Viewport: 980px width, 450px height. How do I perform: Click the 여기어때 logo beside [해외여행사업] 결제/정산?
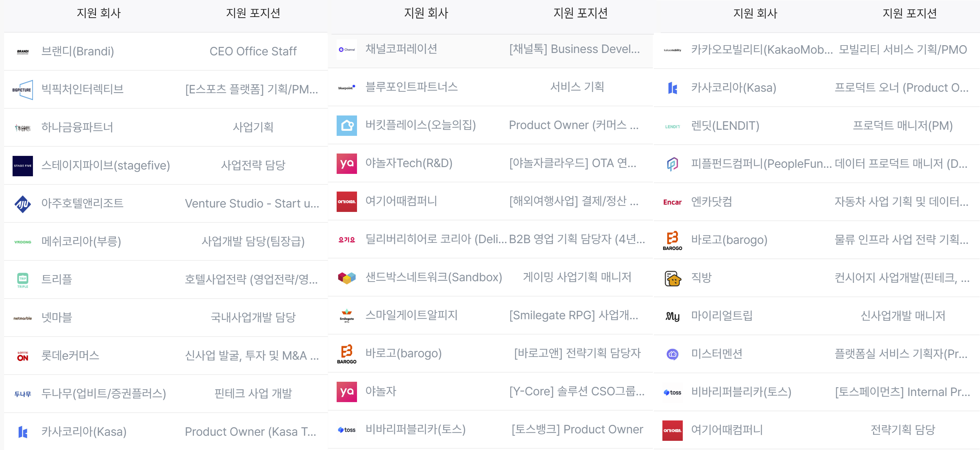346,202
